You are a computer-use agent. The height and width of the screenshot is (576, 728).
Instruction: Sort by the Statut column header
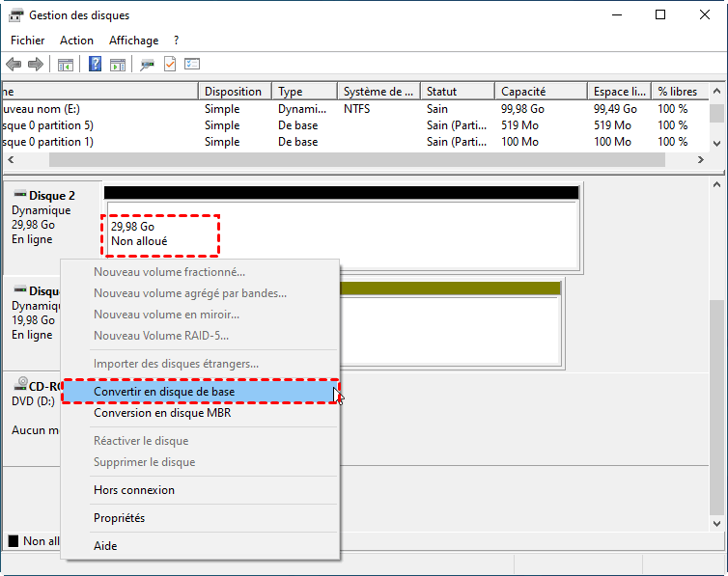[441, 92]
